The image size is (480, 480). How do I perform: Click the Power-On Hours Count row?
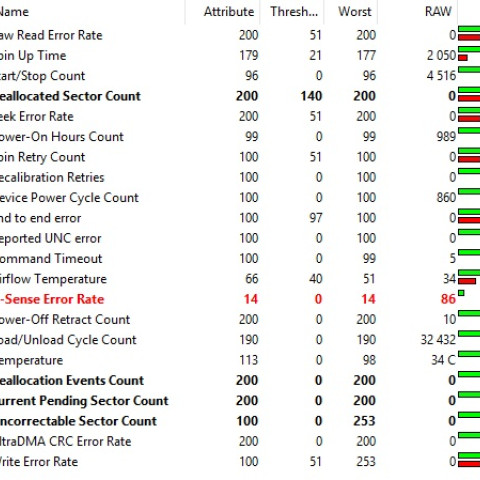[240, 137]
